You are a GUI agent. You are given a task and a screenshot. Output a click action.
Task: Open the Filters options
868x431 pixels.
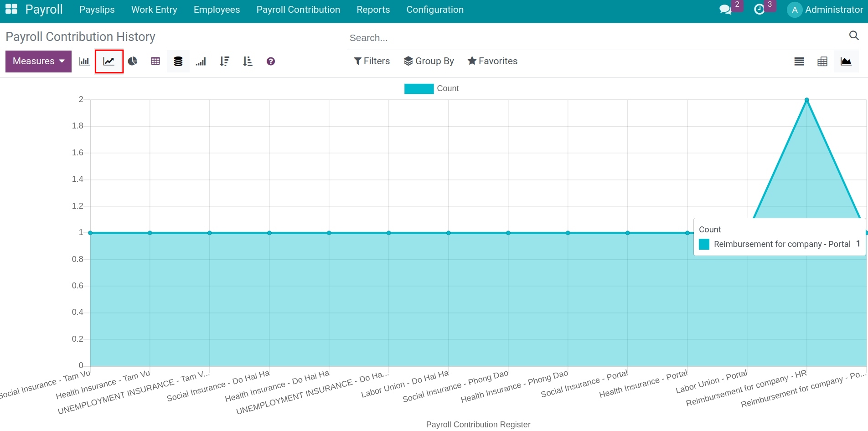click(x=372, y=61)
